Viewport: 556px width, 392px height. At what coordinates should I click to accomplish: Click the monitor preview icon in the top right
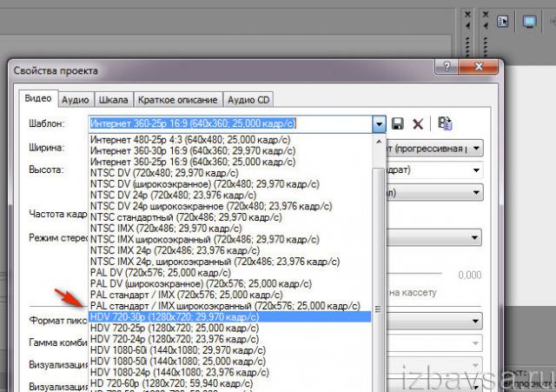[x=529, y=22]
